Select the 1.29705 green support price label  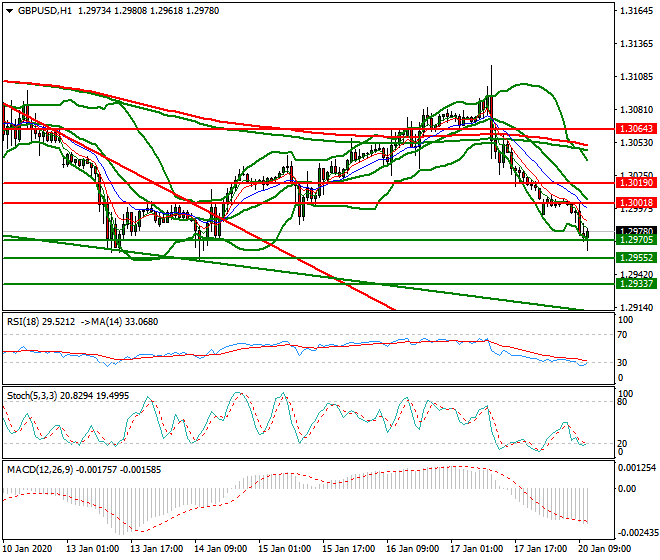[636, 240]
